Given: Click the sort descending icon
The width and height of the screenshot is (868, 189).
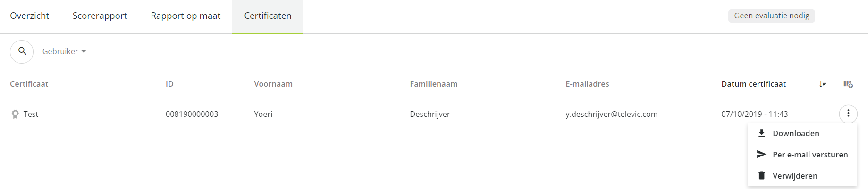Looking at the screenshot, I should (x=823, y=84).
